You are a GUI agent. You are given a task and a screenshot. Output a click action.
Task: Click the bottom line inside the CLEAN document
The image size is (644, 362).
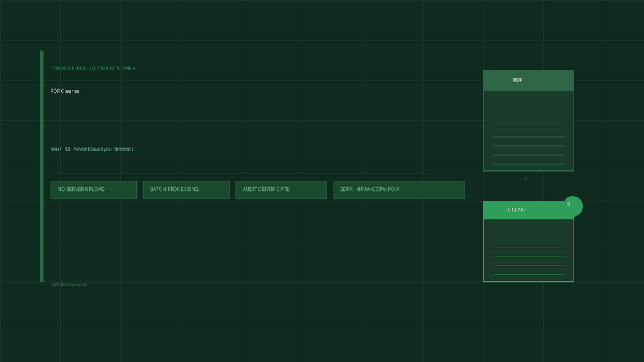point(528,274)
